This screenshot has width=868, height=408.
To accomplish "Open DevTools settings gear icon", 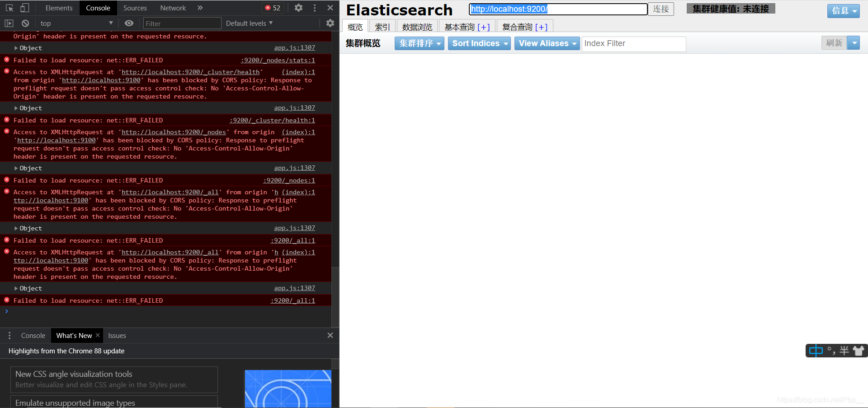I will tap(298, 8).
